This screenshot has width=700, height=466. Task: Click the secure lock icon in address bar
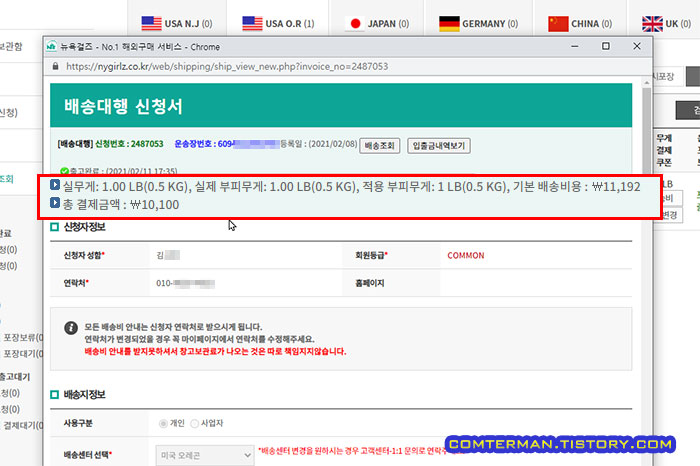[55, 66]
